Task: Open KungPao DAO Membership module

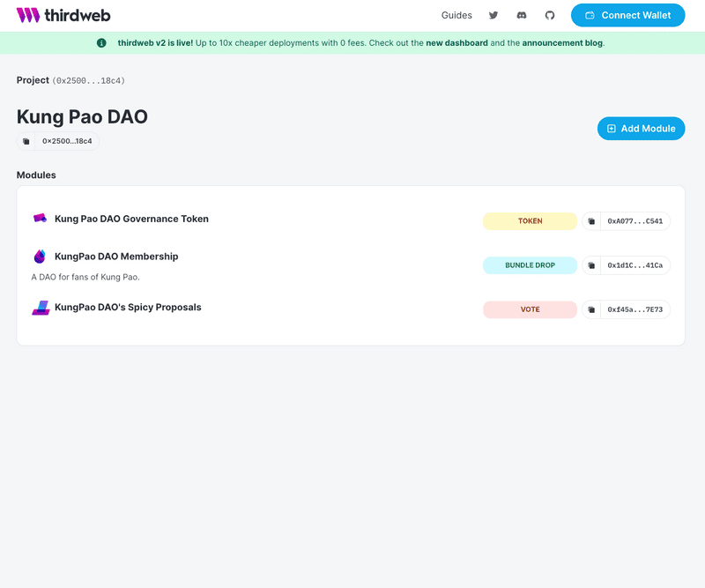Action: pos(116,257)
